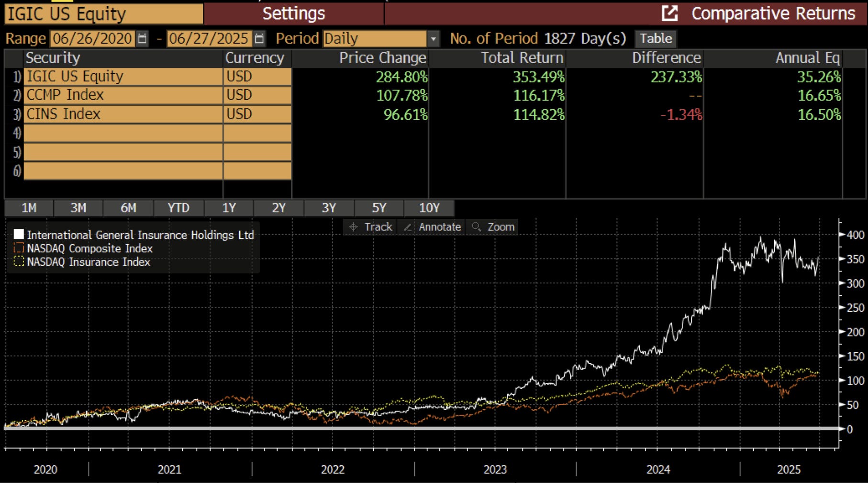Click yellow NASDAQ Insurance legend swatch

click(x=19, y=261)
